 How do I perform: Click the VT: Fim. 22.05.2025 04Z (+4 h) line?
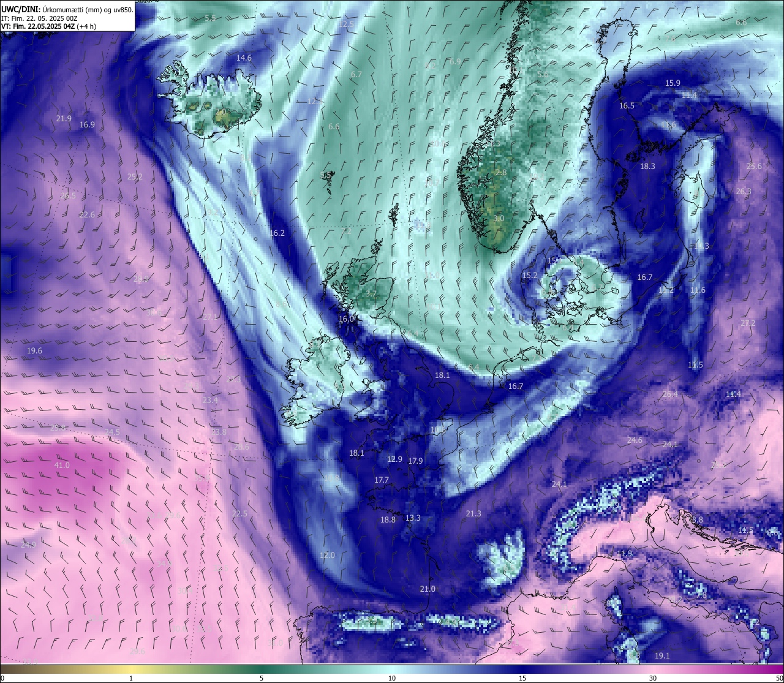48,26
